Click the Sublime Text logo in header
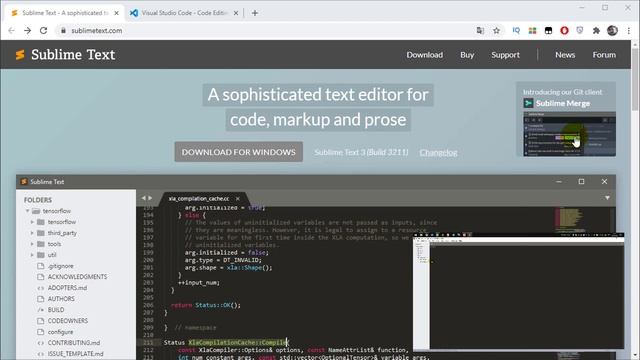Viewport: 640px width, 360px height. tap(65, 55)
